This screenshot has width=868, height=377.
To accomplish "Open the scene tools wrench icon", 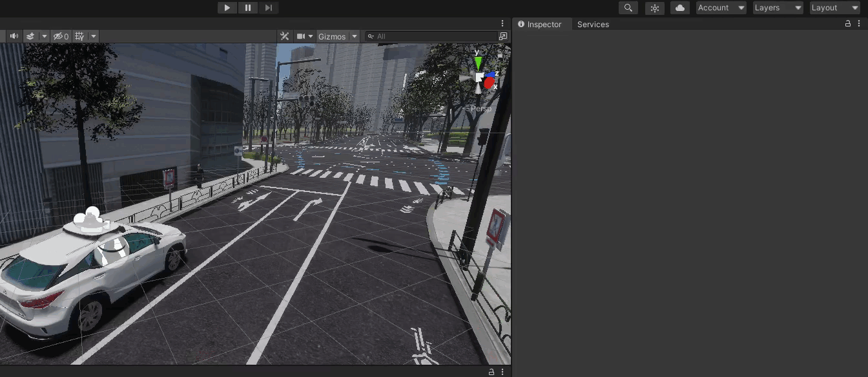I will pos(284,36).
